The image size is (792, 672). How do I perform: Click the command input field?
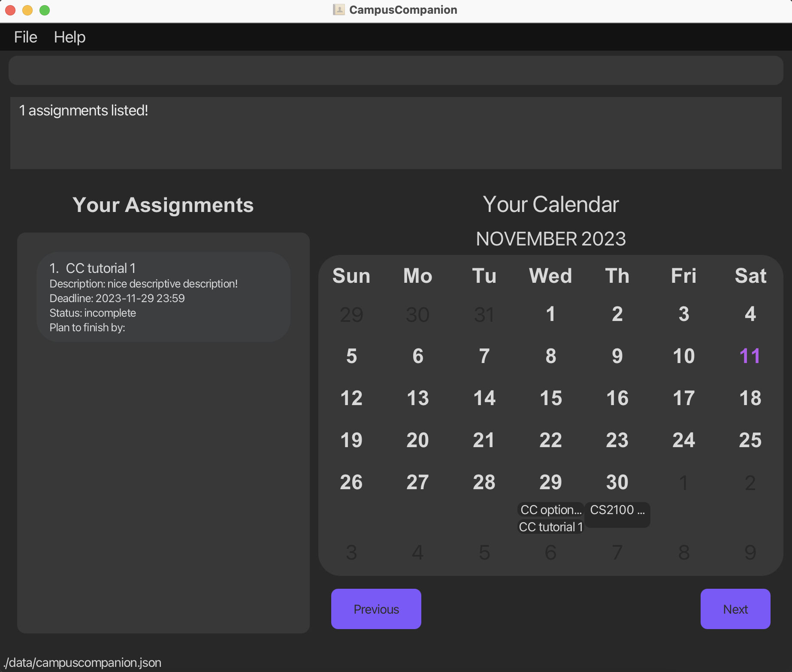tap(396, 70)
